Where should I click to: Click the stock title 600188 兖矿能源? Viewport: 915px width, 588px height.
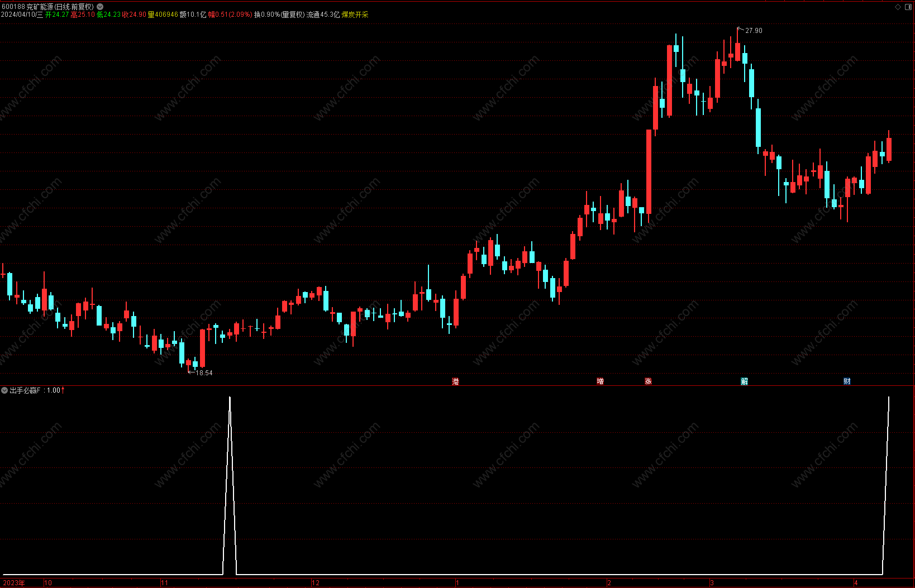[x=47, y=7]
